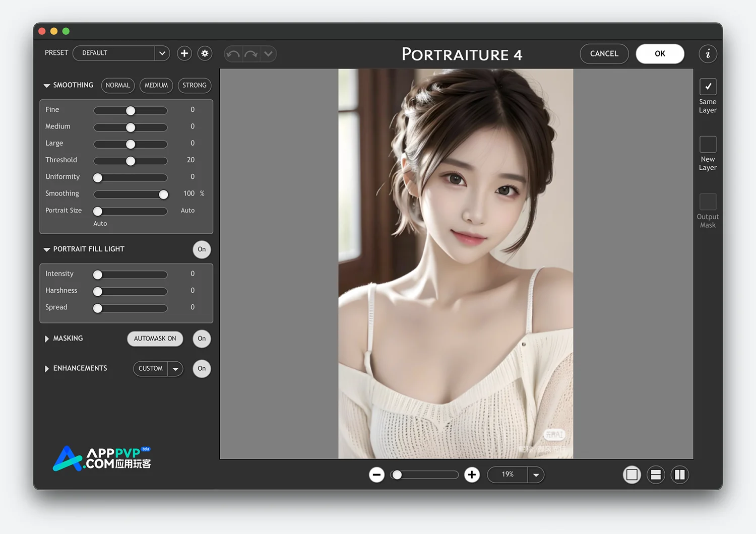This screenshot has width=756, height=534.
Task: Click the Medium slider handle
Action: pyautogui.click(x=131, y=127)
